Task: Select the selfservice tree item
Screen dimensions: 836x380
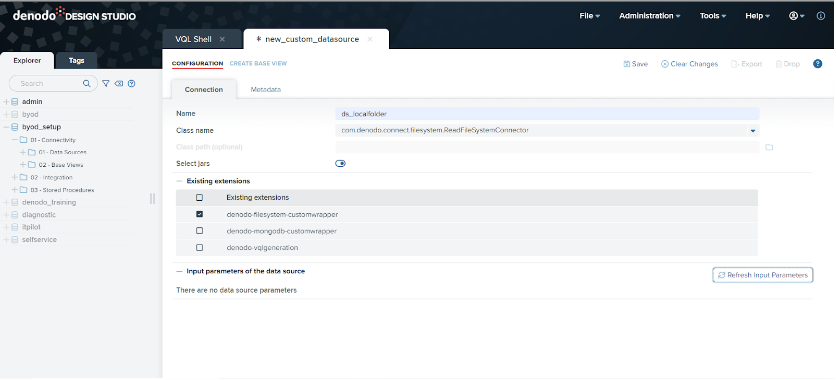Action: (x=39, y=240)
